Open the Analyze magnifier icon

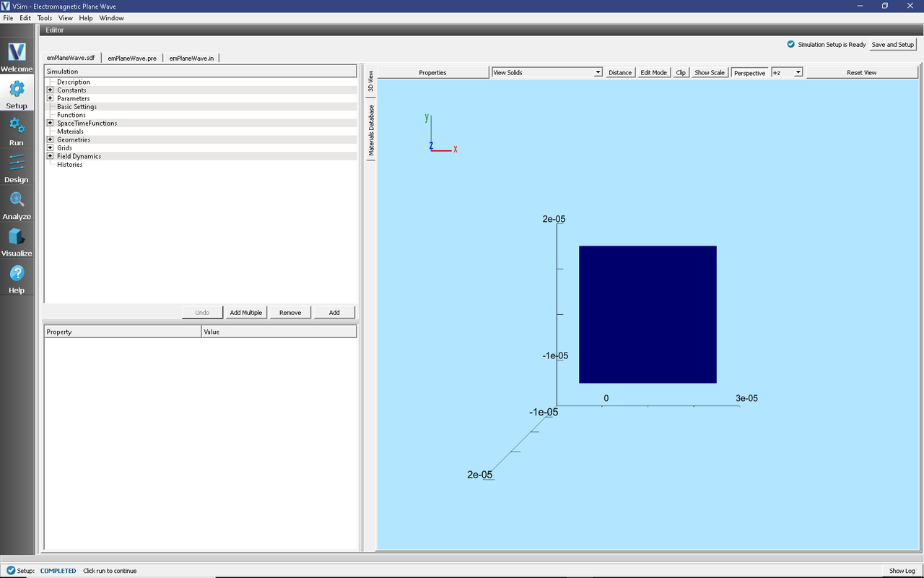(17, 199)
